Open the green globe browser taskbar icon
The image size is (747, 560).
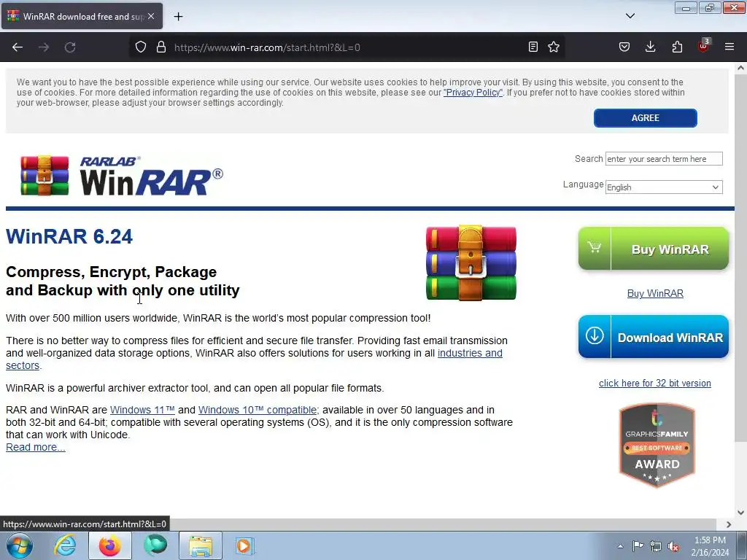(155, 545)
